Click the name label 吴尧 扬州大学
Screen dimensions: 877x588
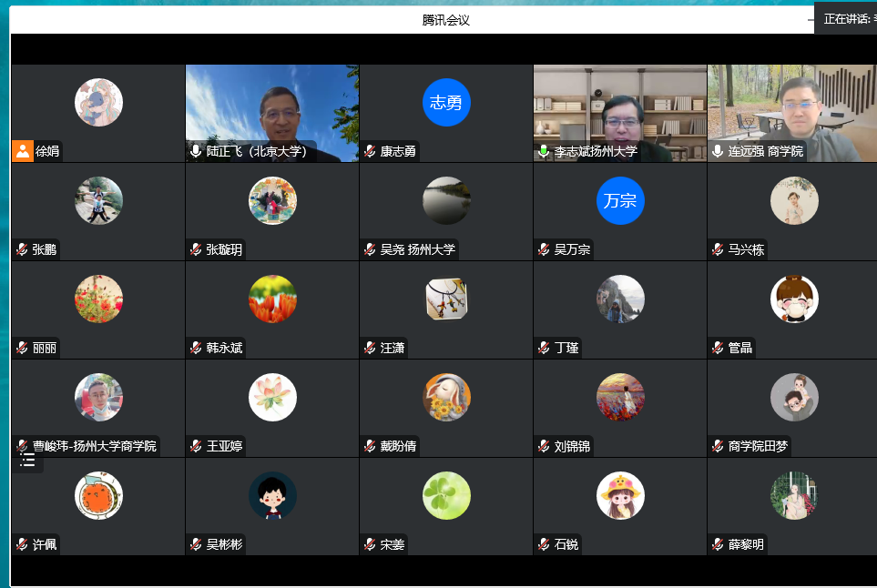(x=417, y=249)
